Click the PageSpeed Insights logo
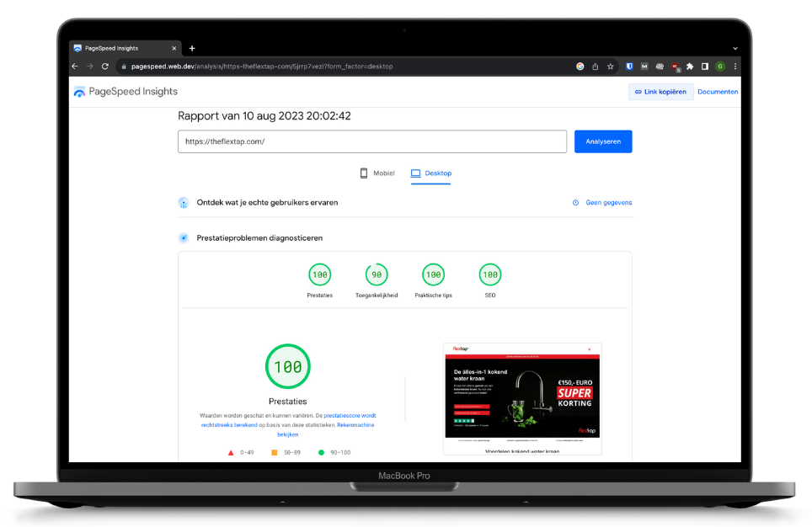The image size is (812, 527). tap(126, 92)
